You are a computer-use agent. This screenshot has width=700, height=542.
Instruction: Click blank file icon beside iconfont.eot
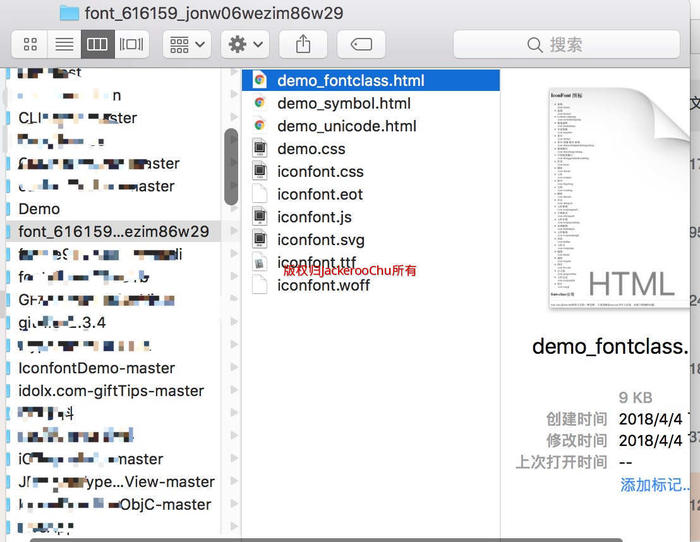tap(259, 194)
